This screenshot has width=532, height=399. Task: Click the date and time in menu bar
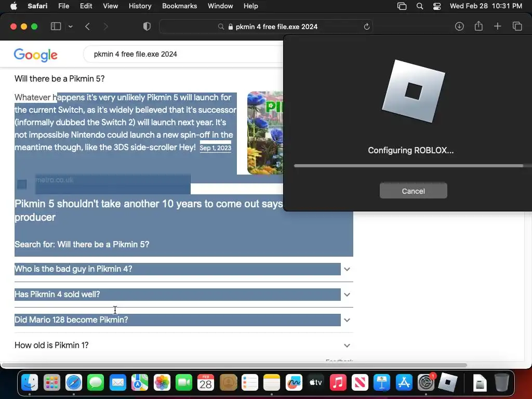[486, 6]
